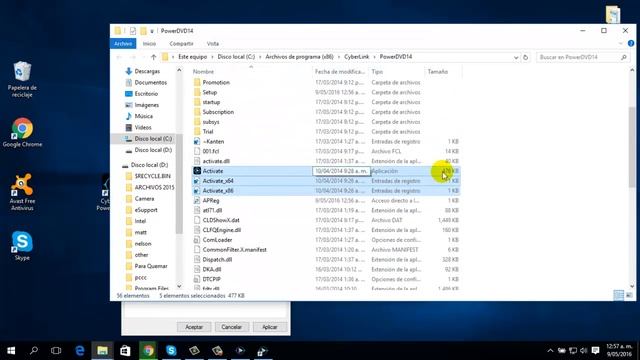This screenshot has width=640, height=360.
Task: Select Imágenes in navigation pane
Action: (147, 105)
